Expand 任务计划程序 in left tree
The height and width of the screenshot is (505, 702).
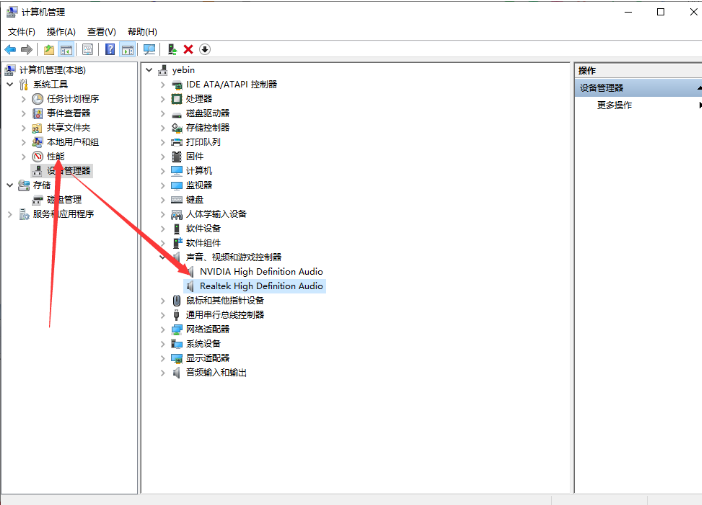click(24, 99)
